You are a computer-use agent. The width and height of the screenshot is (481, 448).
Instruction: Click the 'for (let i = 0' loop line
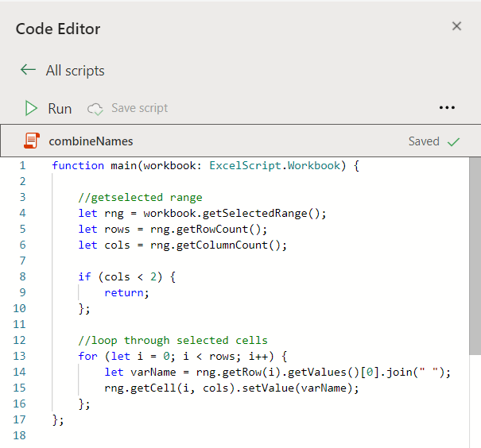(x=183, y=357)
